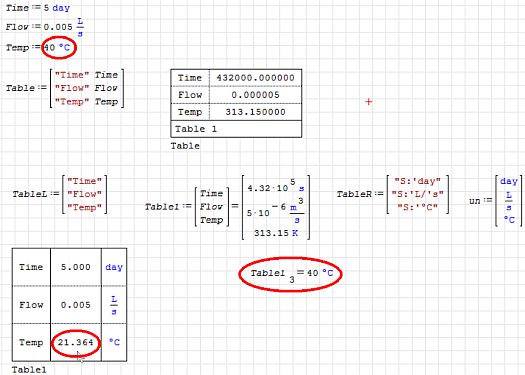Click the 'Table1 :=' definition name

162,207
